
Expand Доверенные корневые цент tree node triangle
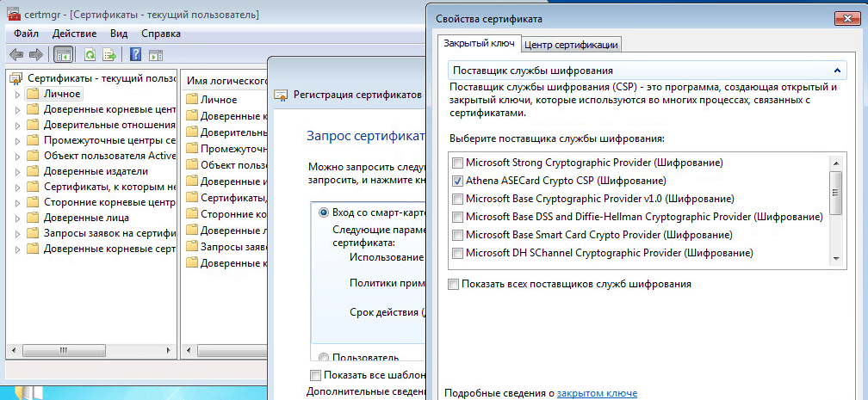18,109
